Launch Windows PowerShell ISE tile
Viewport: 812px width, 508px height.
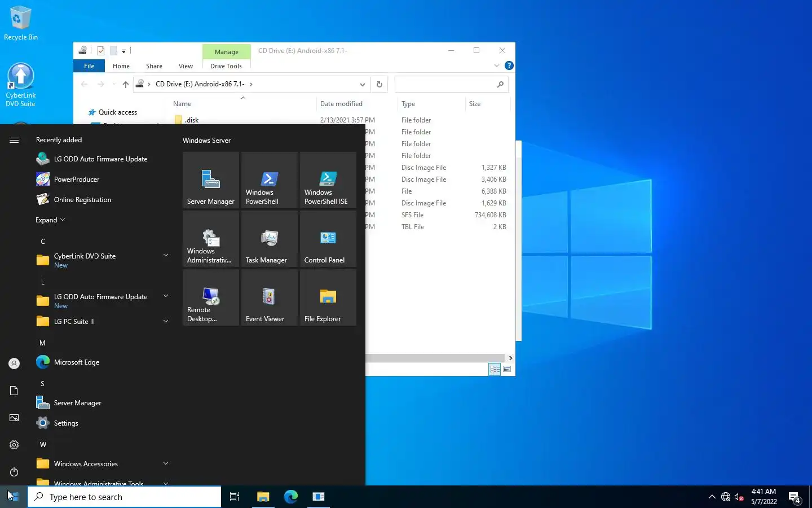coord(328,180)
